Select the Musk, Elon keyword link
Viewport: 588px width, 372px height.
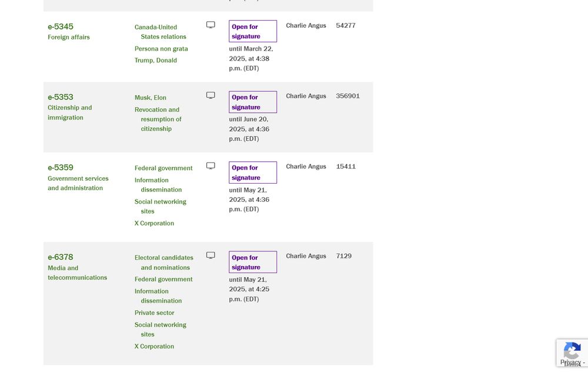(x=151, y=98)
